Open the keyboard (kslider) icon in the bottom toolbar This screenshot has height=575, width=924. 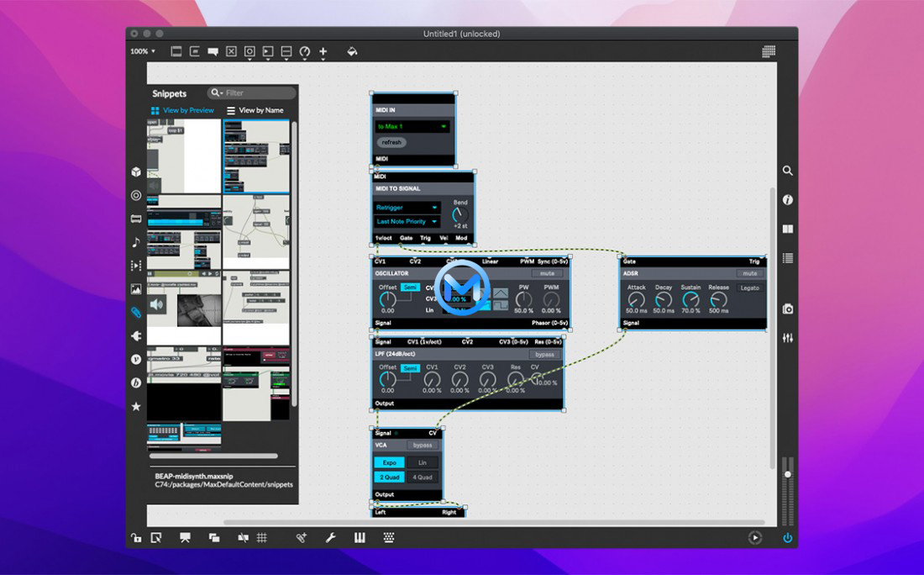click(x=360, y=538)
